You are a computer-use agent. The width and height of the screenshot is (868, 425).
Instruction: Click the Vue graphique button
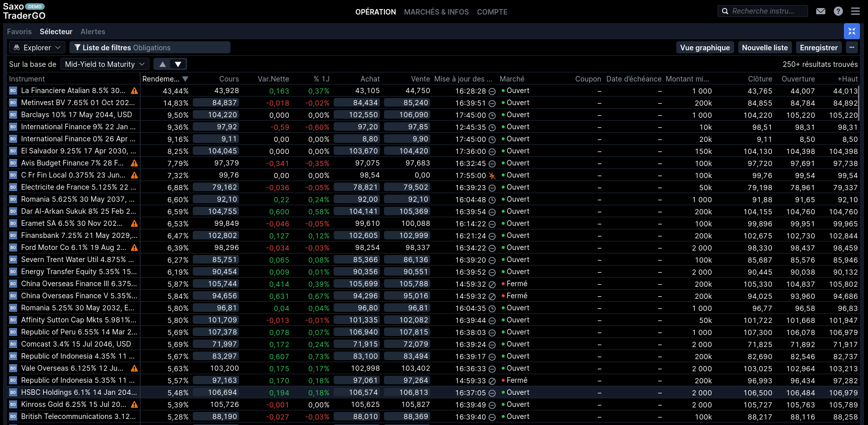[x=704, y=47]
